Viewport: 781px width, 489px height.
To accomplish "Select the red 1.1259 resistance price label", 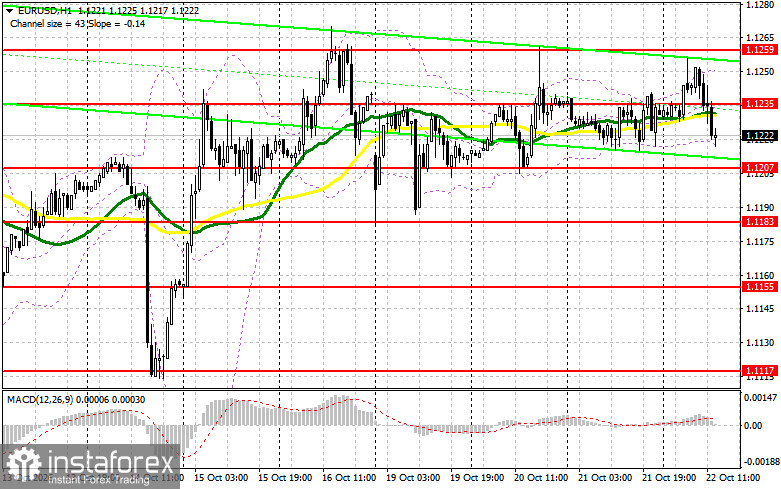I will tap(760, 49).
